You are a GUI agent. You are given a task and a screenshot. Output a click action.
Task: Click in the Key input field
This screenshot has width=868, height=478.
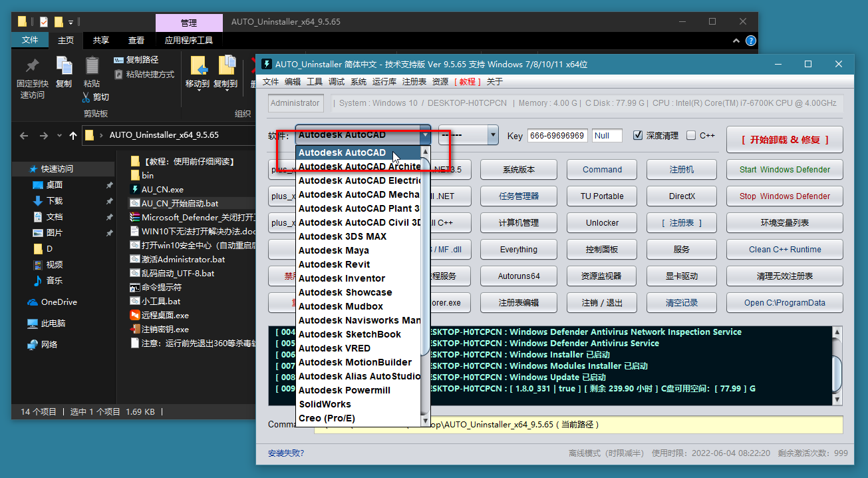click(557, 136)
